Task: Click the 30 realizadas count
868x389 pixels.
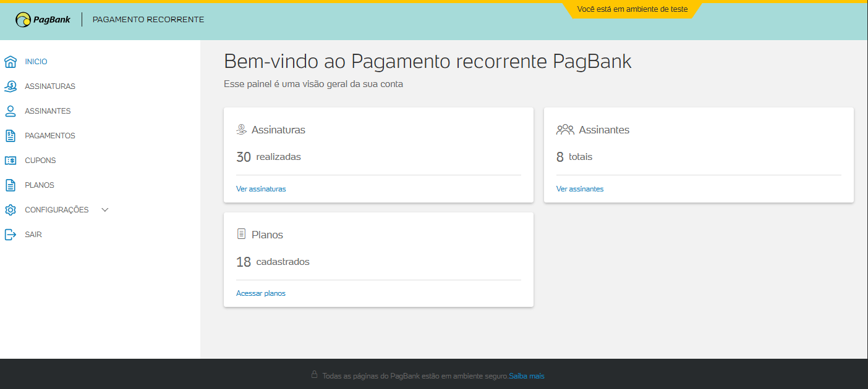Action: 268,157
